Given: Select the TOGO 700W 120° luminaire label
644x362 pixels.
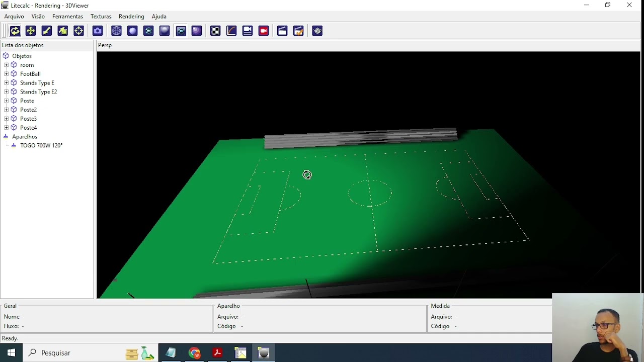Looking at the screenshot, I should click(x=41, y=145).
